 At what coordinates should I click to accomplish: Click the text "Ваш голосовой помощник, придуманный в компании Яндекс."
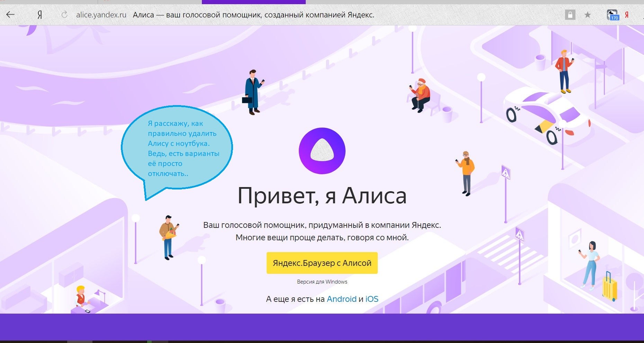(x=322, y=225)
